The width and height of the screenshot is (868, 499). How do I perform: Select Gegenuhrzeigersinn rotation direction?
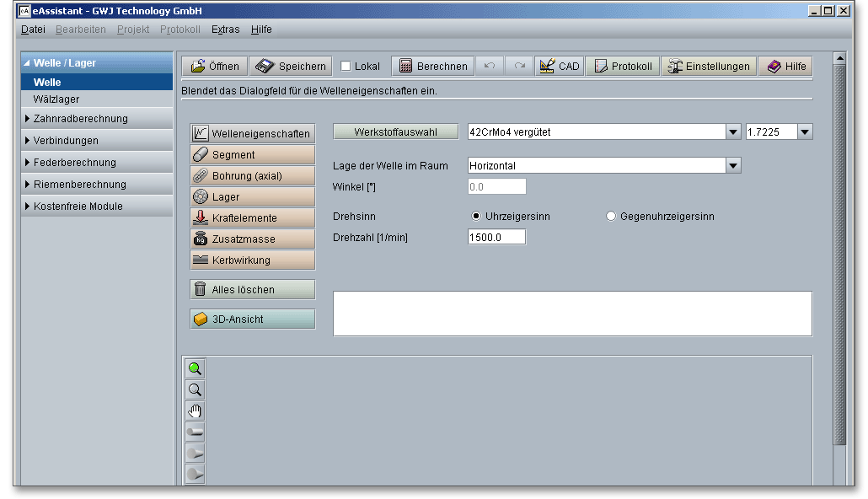611,217
